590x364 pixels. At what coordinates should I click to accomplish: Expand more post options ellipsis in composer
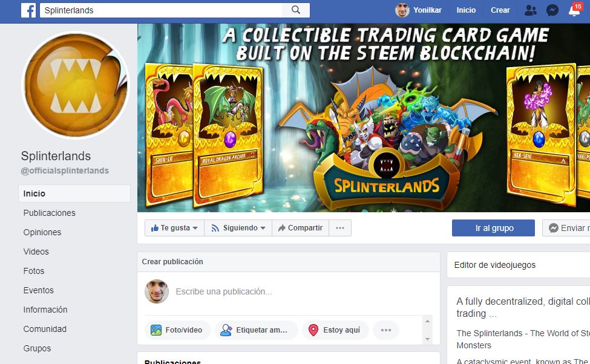pos(386,330)
